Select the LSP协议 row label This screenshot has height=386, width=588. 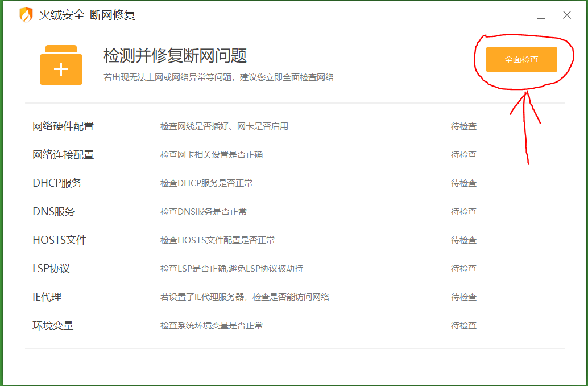51,269
